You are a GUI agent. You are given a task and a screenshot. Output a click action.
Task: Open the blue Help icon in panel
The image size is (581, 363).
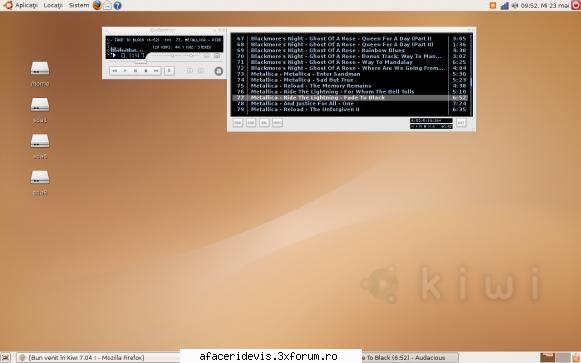coord(117,5)
